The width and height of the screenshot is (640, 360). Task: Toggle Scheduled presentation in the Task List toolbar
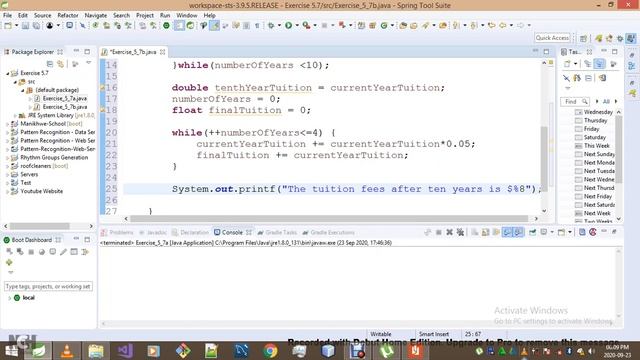point(600,64)
